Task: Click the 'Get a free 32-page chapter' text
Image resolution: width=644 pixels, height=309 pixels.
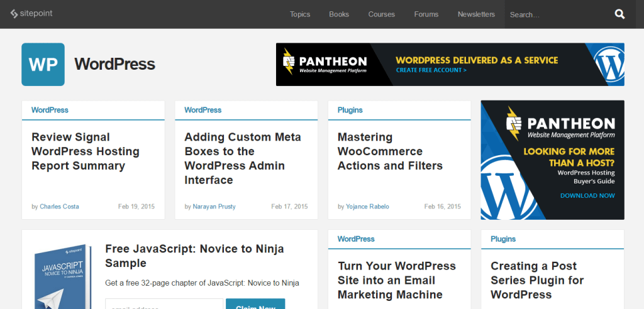Action: (202, 283)
